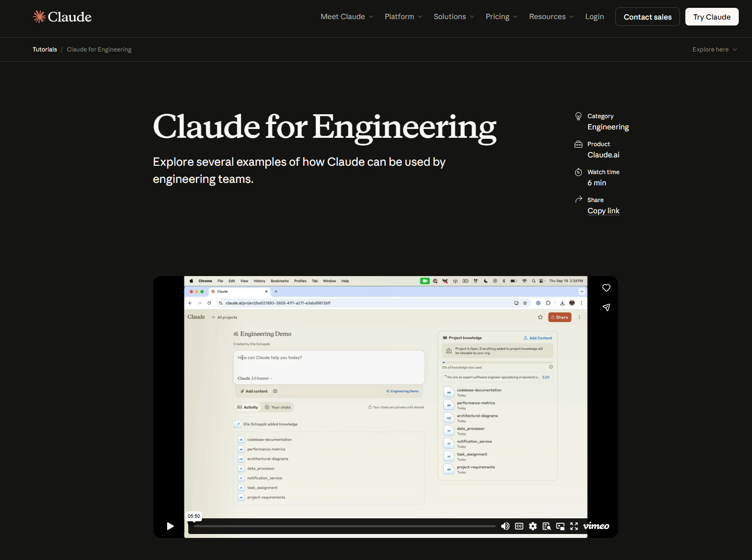The image size is (752, 560).
Task: Open video settings gear
Action: (x=533, y=526)
